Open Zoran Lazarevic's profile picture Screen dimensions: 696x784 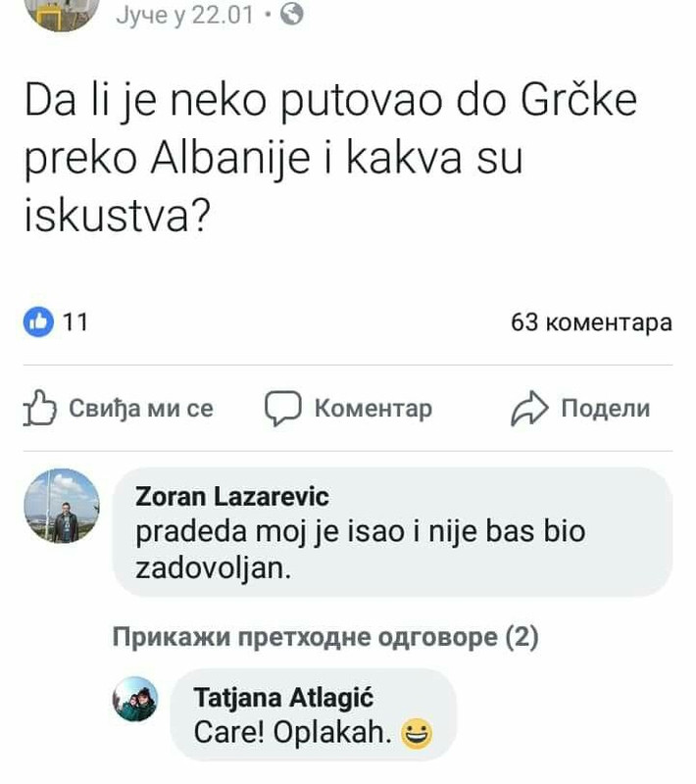[62, 506]
